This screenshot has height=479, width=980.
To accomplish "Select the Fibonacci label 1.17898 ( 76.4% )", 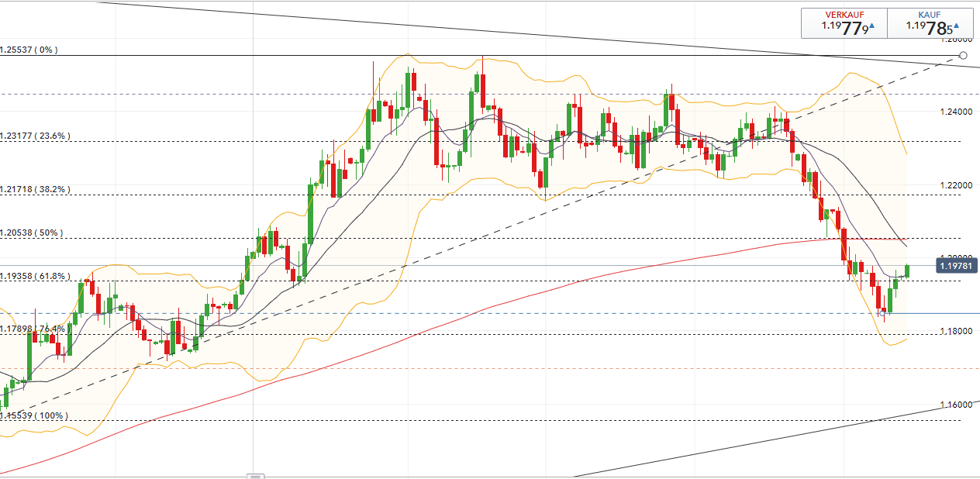I will click(33, 329).
